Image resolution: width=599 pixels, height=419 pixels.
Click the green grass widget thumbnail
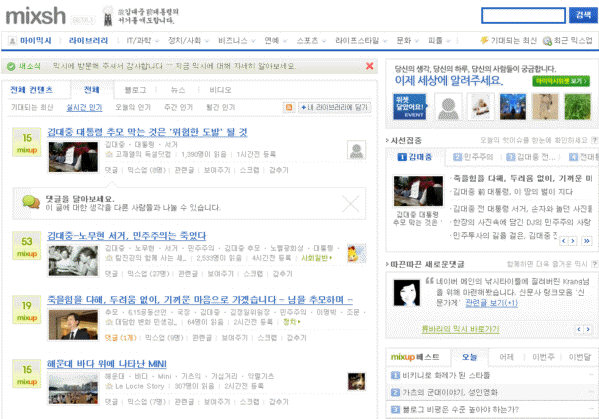tap(577, 107)
